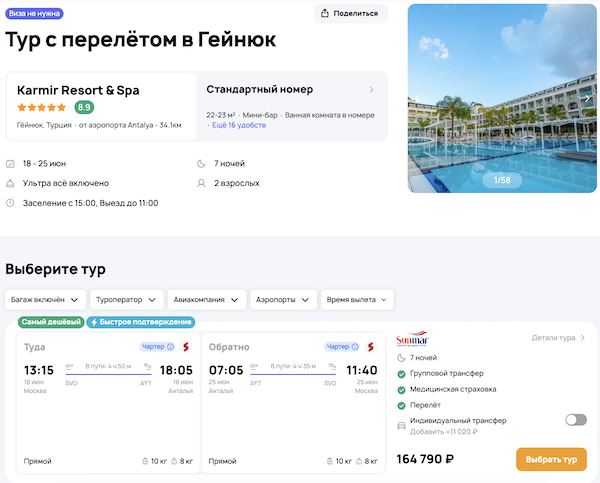Click the Sunmar tour operator logo
The height and width of the screenshot is (483, 600).
(x=411, y=340)
